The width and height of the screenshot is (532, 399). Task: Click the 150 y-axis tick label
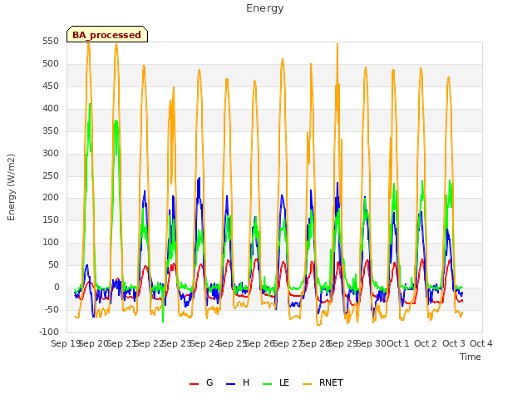point(51,219)
